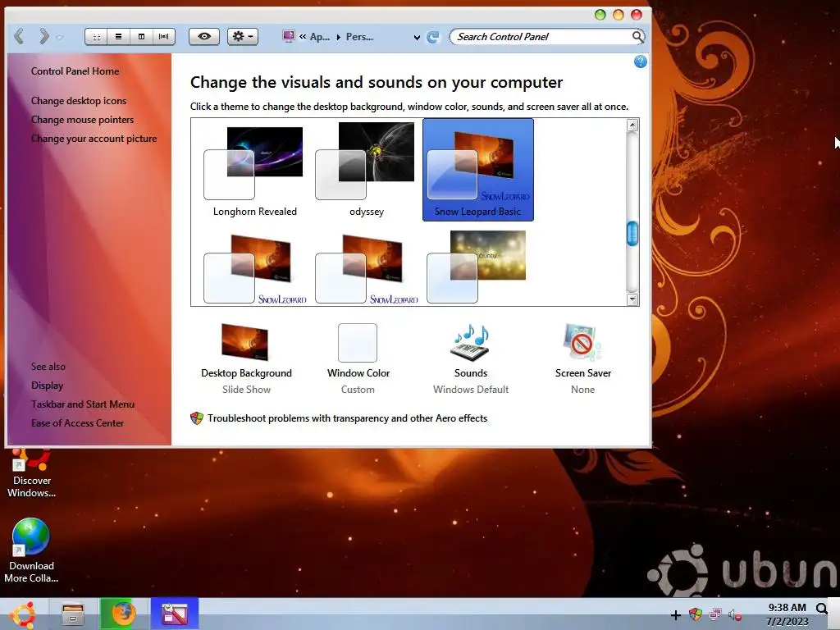Open the blue Help question mark

click(x=640, y=62)
